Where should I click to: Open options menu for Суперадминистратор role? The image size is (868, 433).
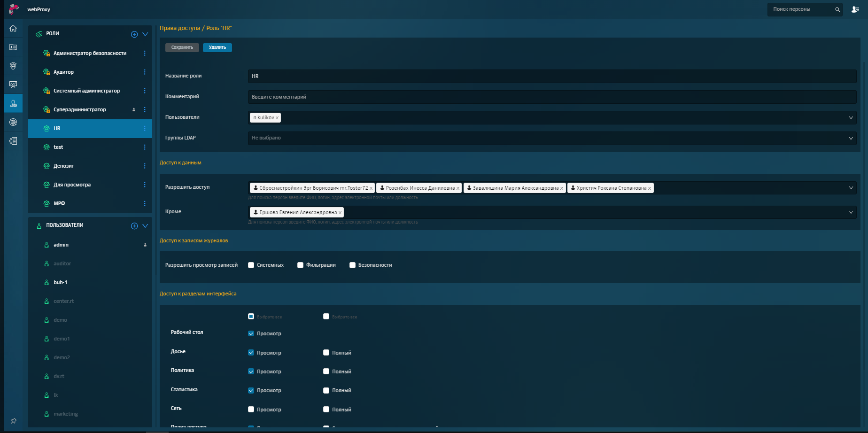click(145, 109)
